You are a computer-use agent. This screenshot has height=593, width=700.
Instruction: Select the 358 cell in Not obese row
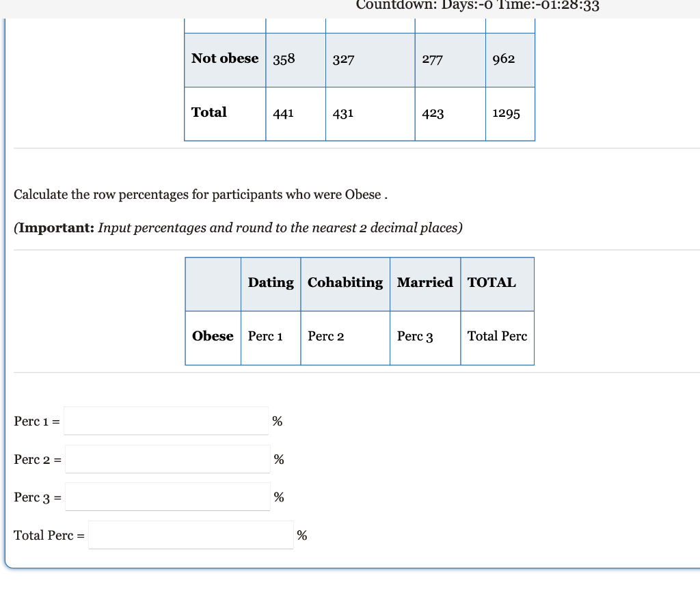pyautogui.click(x=295, y=60)
